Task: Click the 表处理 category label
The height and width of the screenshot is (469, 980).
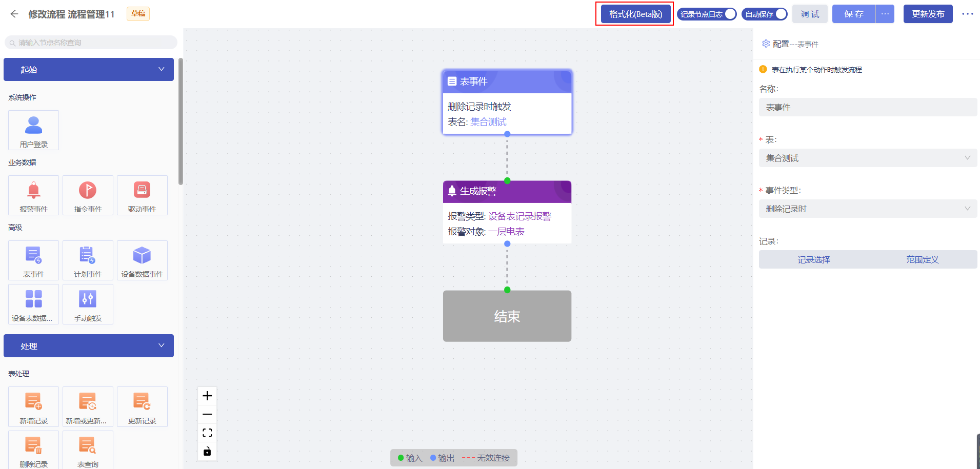Action: coord(18,374)
